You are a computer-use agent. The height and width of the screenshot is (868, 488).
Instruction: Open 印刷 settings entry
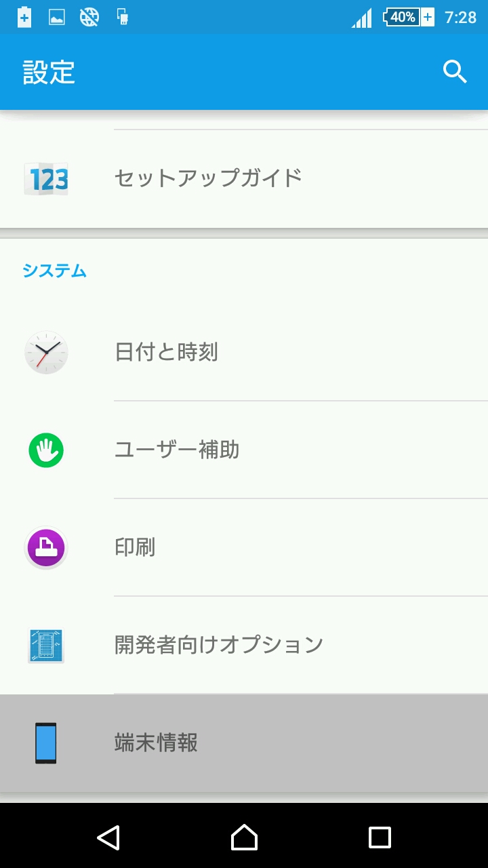[x=135, y=547]
